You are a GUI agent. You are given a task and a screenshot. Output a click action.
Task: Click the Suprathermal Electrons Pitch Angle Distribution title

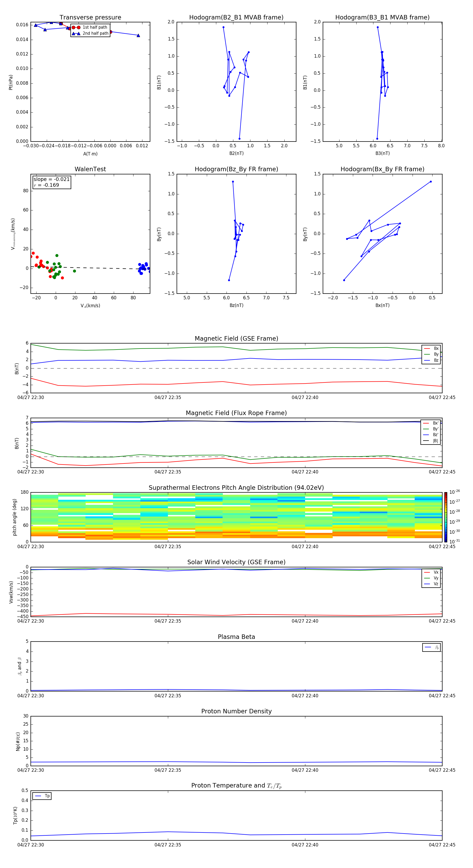pos(236,488)
